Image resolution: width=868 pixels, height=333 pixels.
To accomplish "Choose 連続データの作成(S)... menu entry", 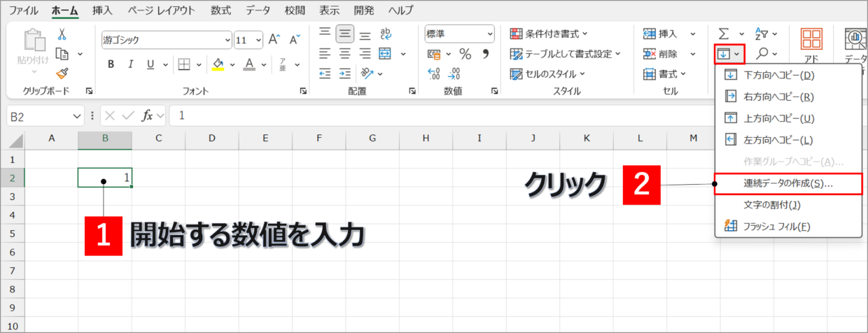I will click(x=788, y=184).
